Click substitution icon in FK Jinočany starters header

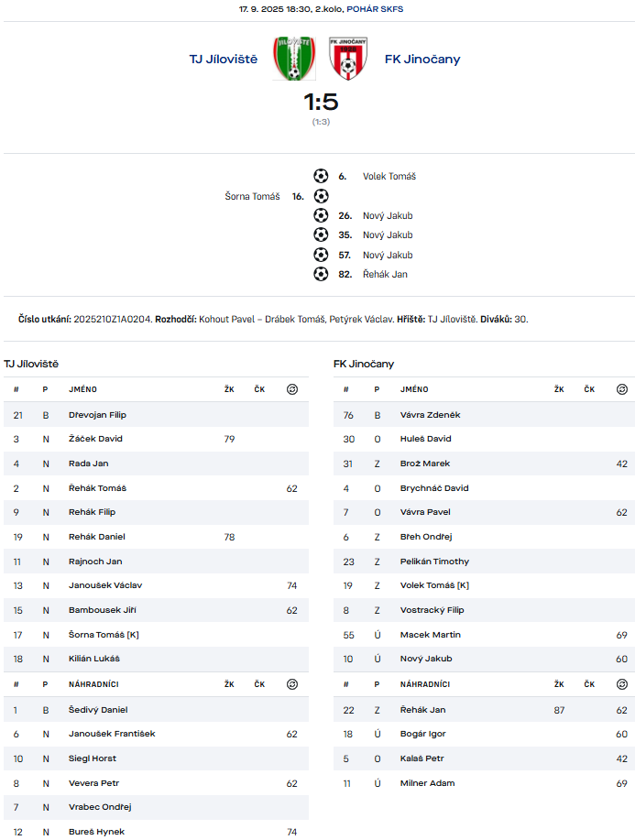click(622, 389)
